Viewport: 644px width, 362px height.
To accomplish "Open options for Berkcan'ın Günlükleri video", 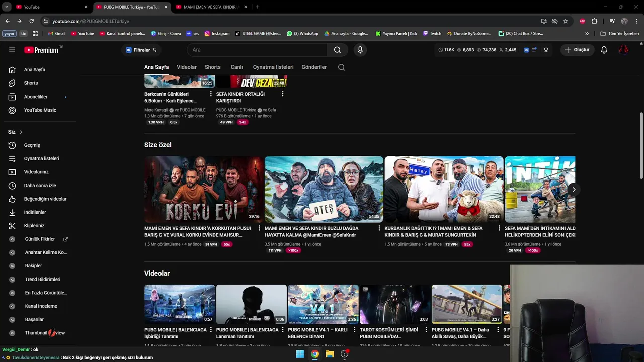I will (211, 94).
